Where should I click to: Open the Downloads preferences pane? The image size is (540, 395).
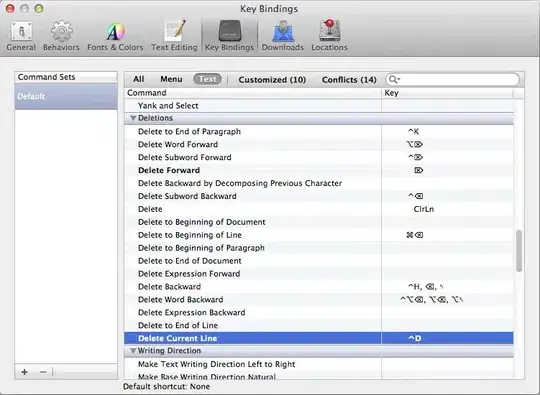[x=283, y=36]
